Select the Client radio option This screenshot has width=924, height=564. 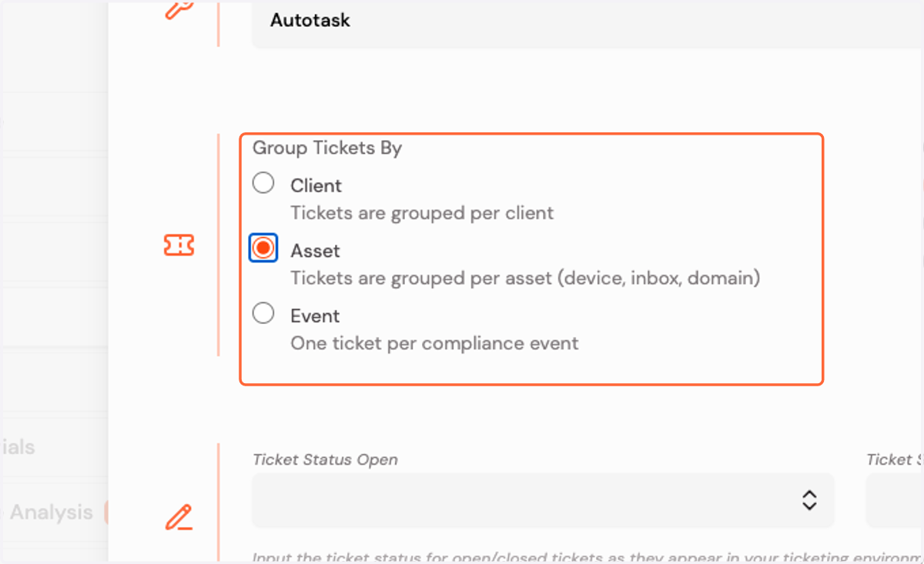263,183
